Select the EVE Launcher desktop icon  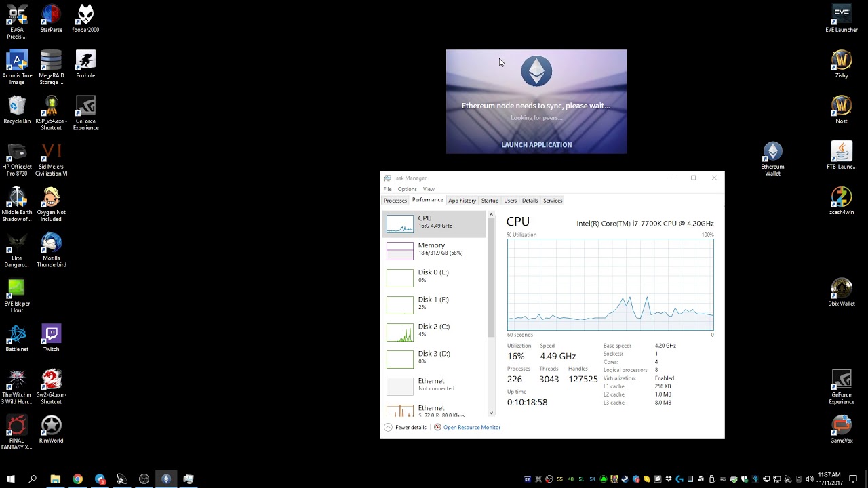pyautogui.click(x=842, y=19)
